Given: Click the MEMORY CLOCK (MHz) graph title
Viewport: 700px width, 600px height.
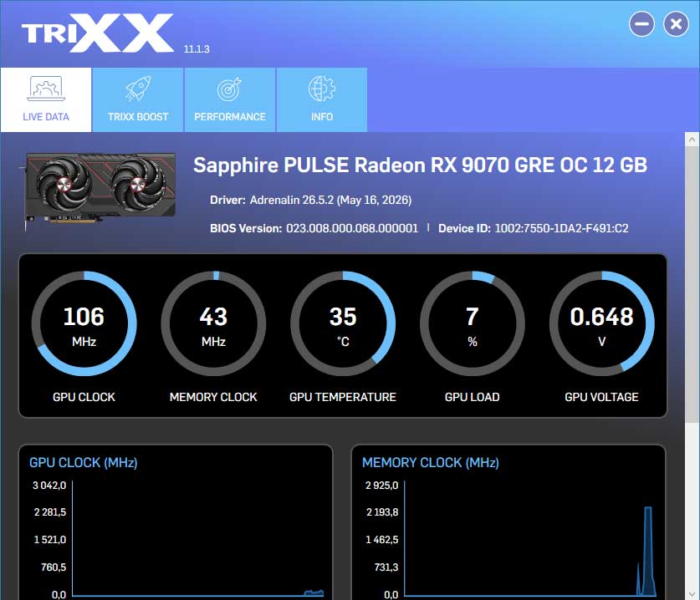Looking at the screenshot, I should coord(431,463).
